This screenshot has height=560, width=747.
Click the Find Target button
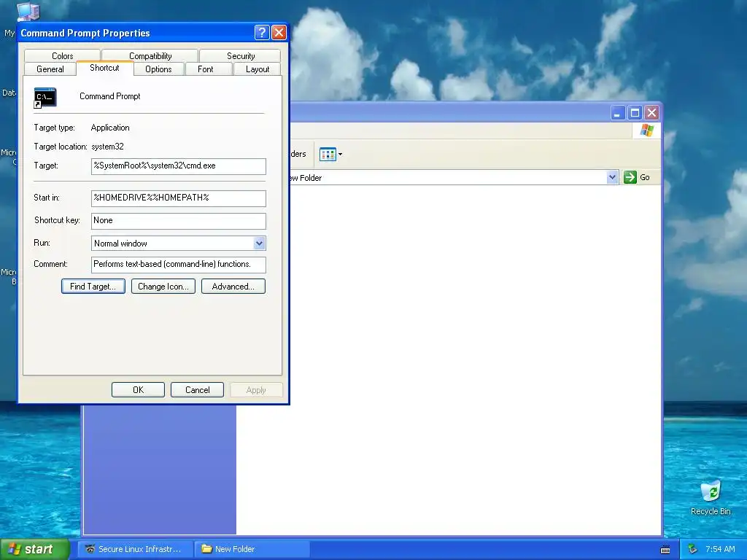coord(93,286)
